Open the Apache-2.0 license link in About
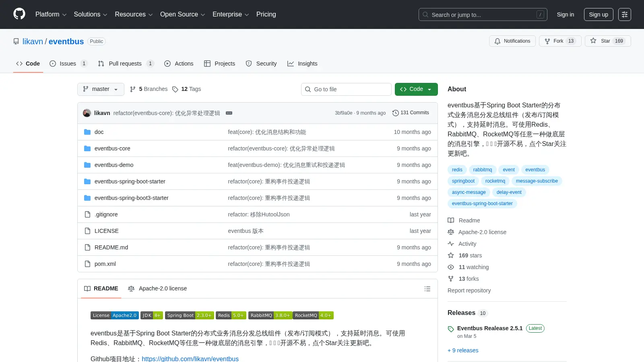 (477, 232)
